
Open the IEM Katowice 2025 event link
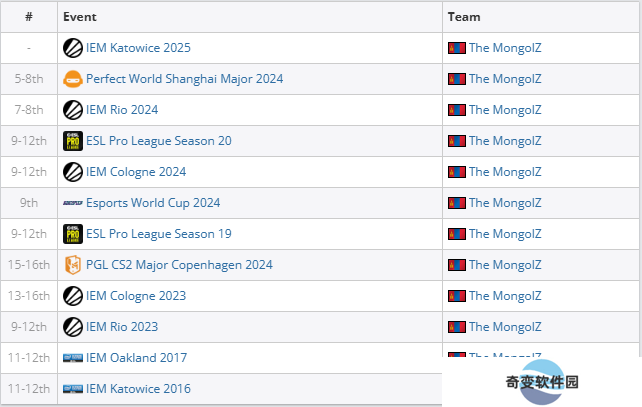click(x=138, y=48)
